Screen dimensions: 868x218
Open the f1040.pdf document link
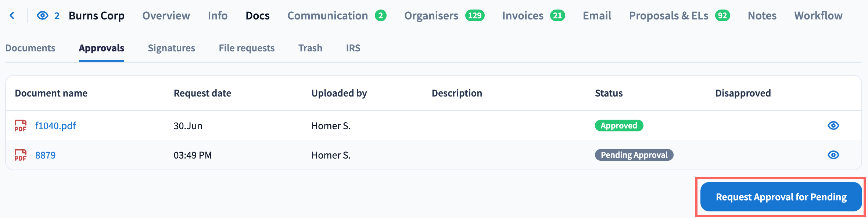tap(55, 126)
